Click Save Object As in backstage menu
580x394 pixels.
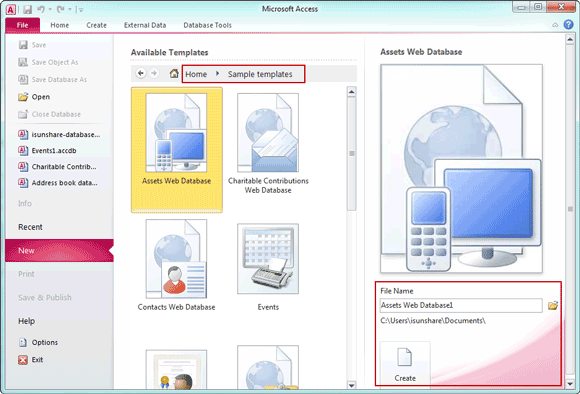[48, 62]
